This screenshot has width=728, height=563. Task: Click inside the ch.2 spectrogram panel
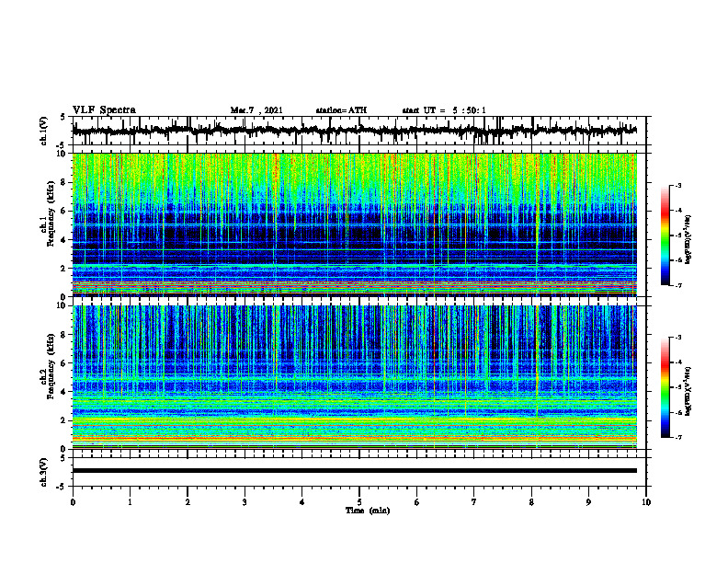pyautogui.click(x=355, y=377)
